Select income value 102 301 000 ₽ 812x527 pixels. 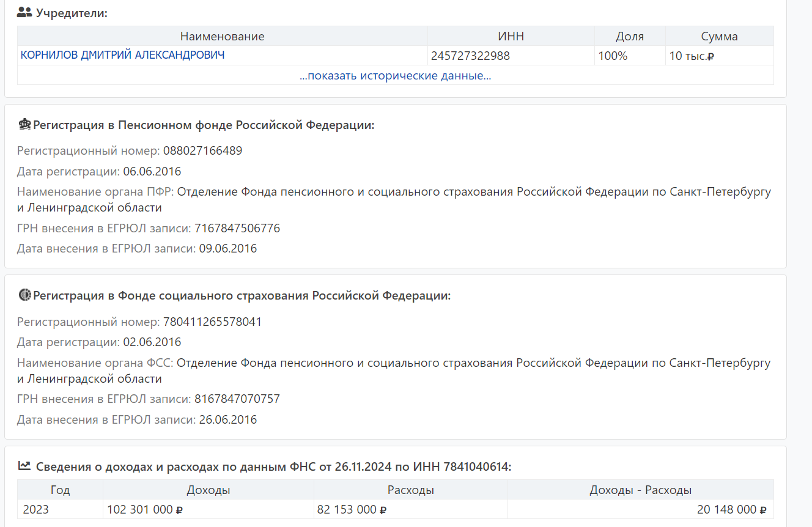(145, 509)
